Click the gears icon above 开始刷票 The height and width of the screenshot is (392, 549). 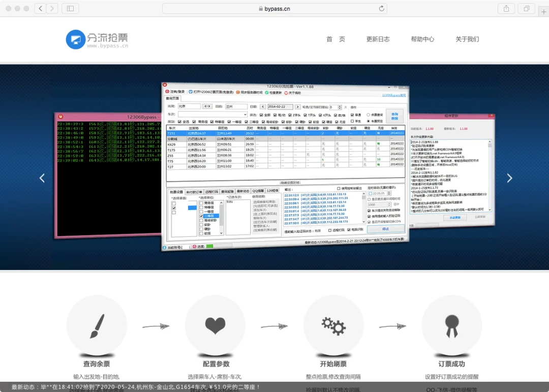(x=333, y=326)
